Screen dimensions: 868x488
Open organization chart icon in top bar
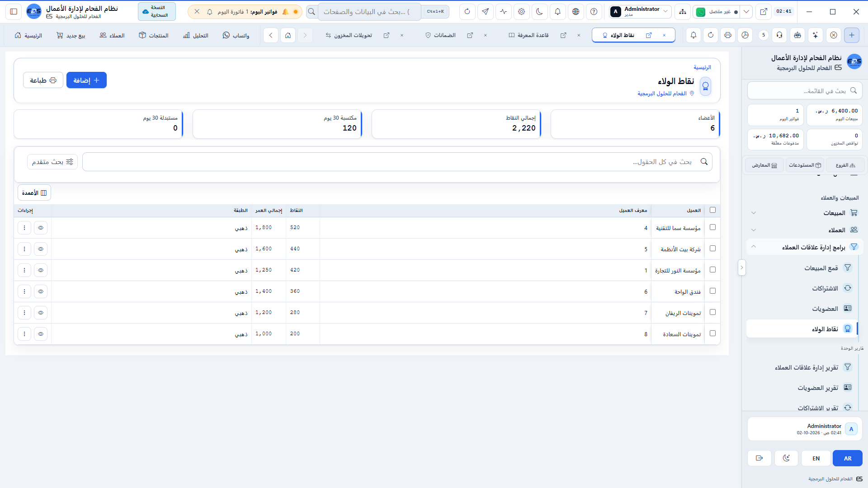click(x=682, y=12)
